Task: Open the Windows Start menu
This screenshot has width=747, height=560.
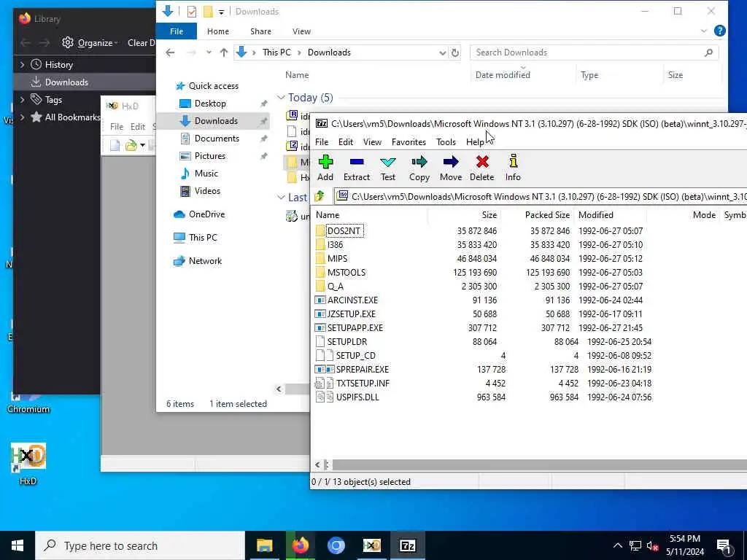Action: [18, 545]
